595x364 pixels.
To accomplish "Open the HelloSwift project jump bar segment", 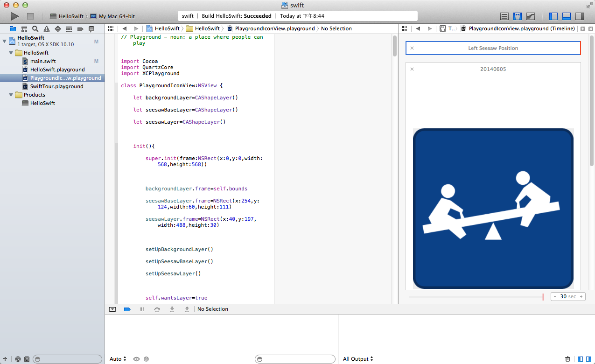I will 163,28.
